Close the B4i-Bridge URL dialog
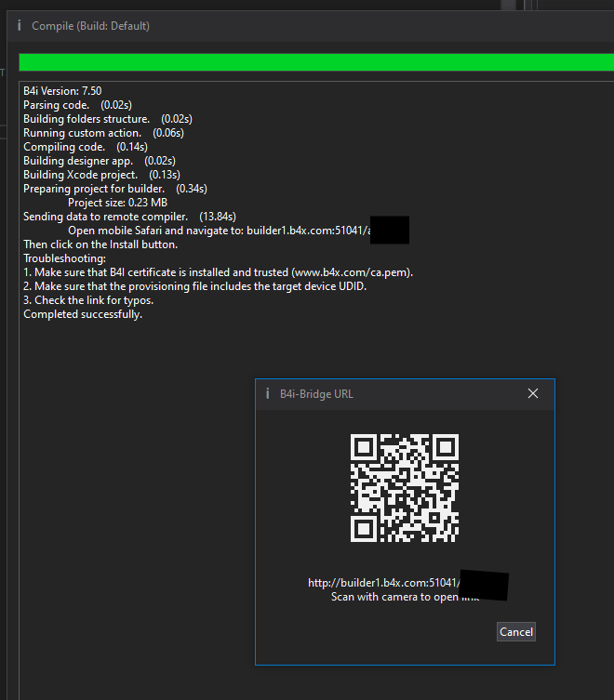 533,393
